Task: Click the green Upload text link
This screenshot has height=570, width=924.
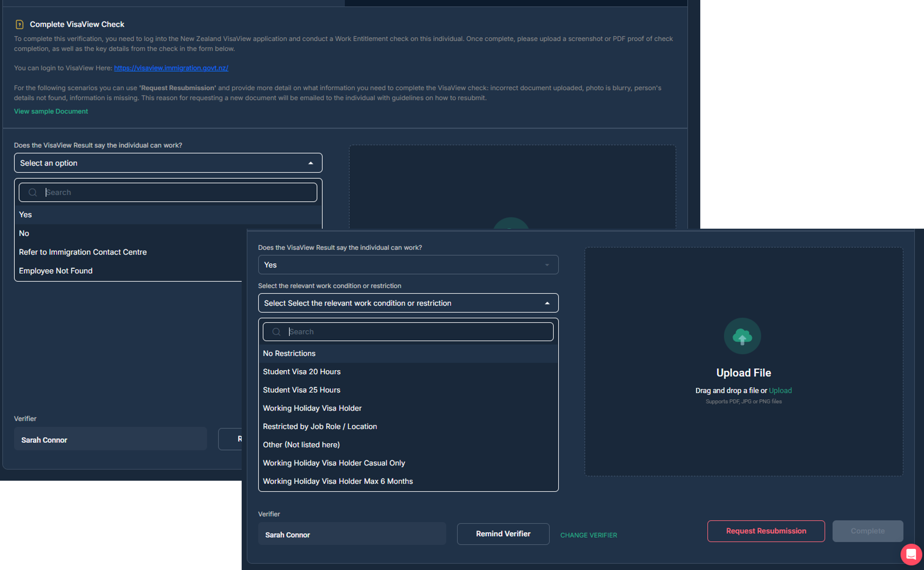Action: [x=780, y=391]
